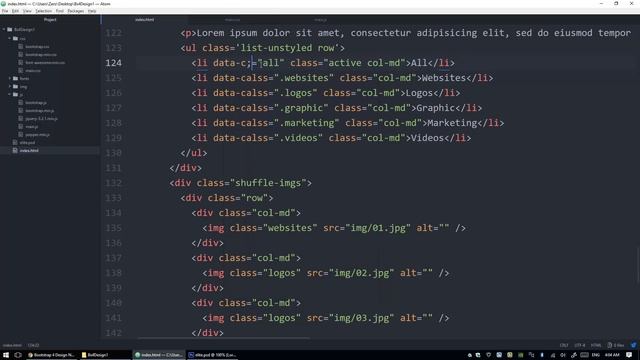Click the Bs4Design1 root folder icon

click(x=10, y=29)
